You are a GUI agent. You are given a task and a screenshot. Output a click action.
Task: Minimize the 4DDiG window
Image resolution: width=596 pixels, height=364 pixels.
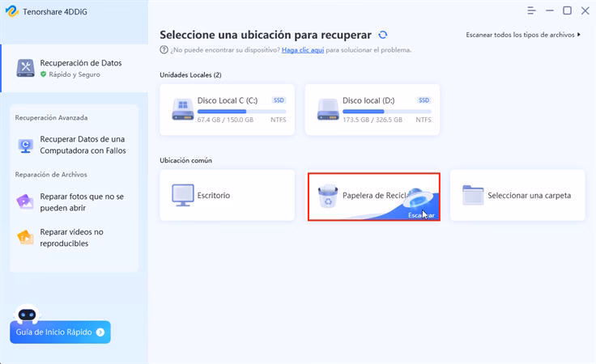coord(550,11)
